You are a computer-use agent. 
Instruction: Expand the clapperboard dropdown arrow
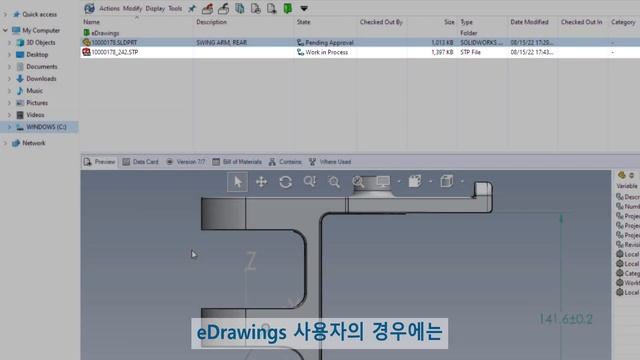430,181
